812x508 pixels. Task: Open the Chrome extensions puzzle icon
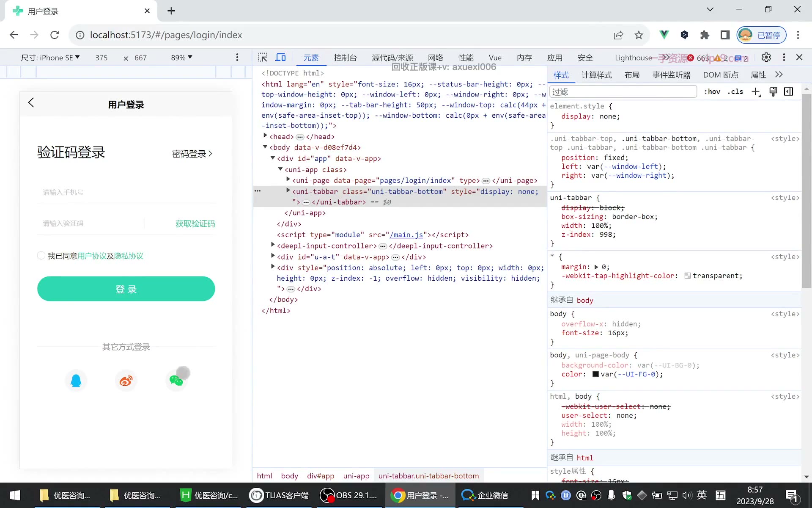(x=705, y=35)
